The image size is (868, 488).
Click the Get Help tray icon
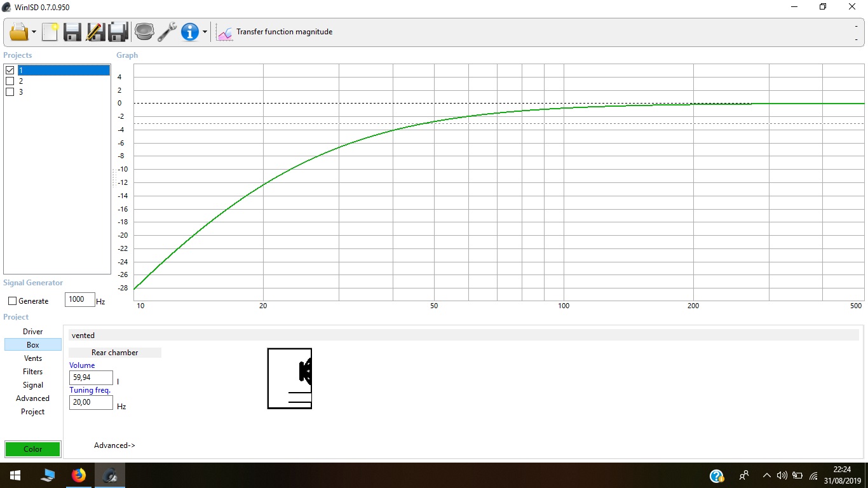point(717,476)
